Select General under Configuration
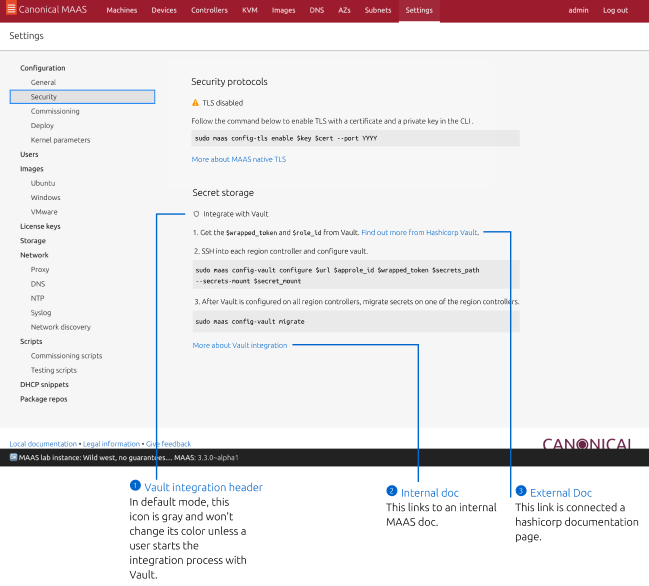The image size is (649, 586). pos(43,82)
